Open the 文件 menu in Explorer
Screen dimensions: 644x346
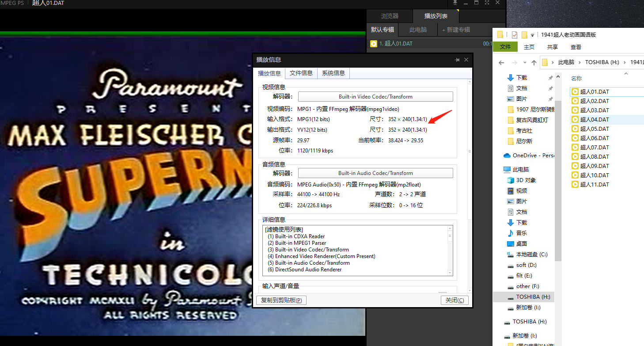point(505,47)
